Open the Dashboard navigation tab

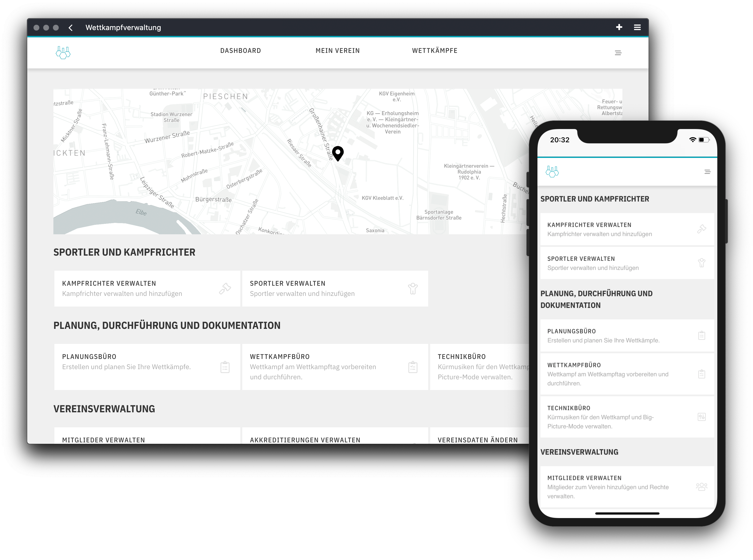(241, 51)
